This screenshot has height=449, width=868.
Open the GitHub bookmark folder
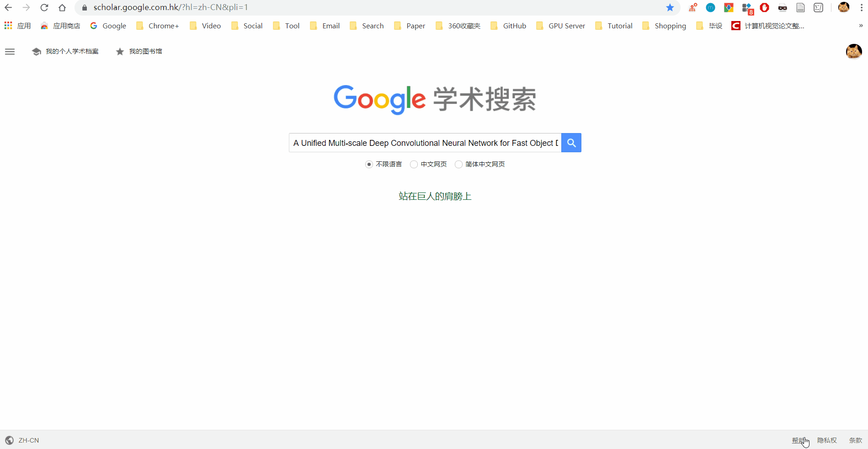click(508, 26)
